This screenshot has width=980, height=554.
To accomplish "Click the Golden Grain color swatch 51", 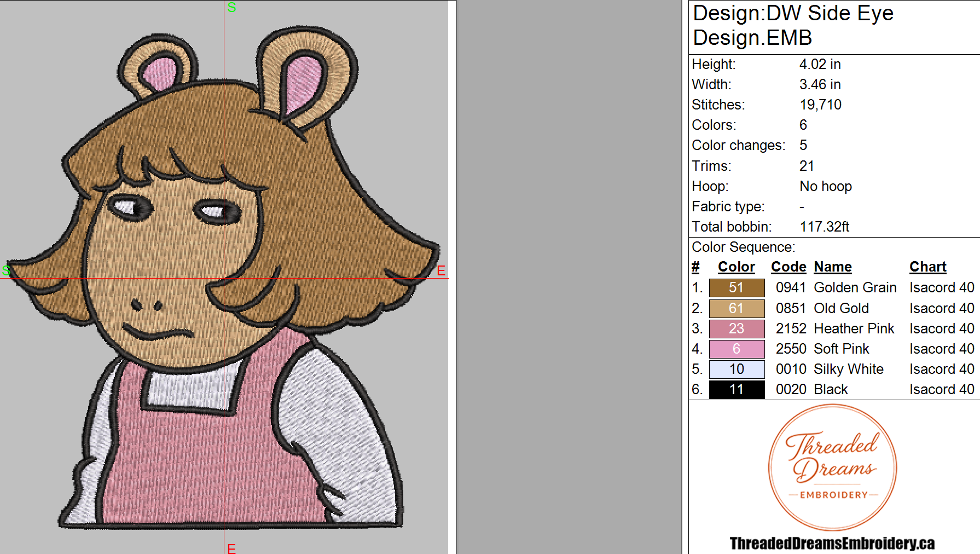I will pyautogui.click(x=737, y=287).
